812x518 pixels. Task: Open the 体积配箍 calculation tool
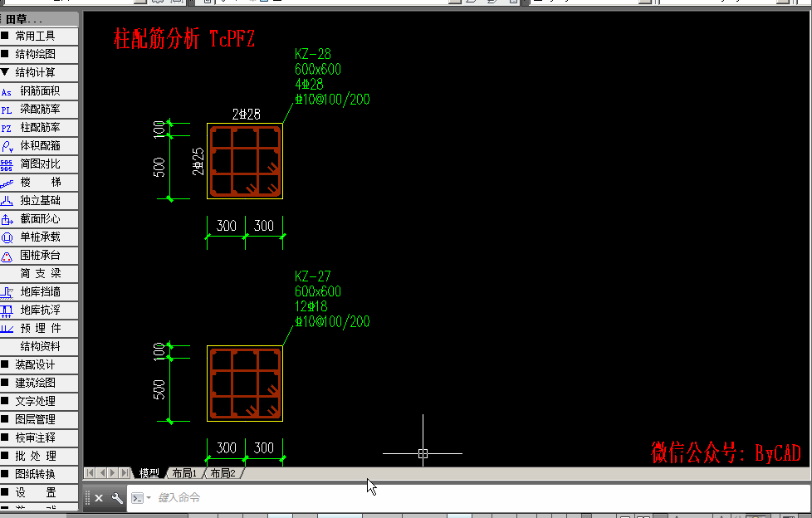pyautogui.click(x=39, y=146)
